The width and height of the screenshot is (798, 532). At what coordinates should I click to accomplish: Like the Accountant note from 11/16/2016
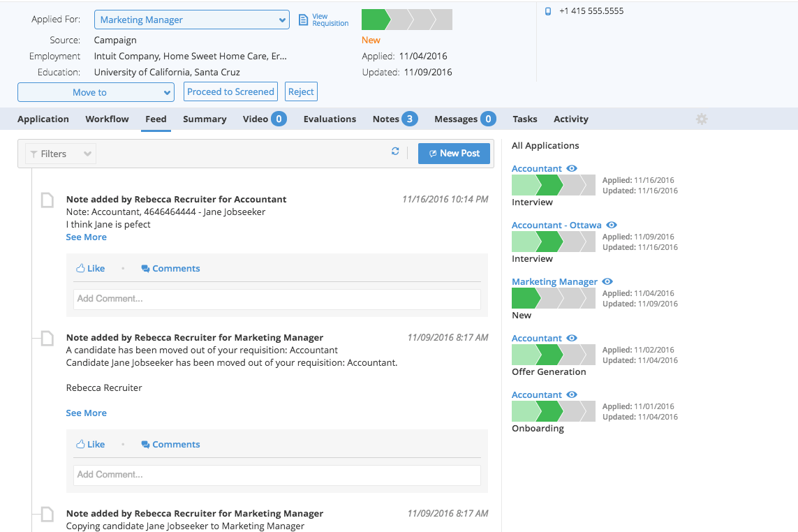click(91, 268)
